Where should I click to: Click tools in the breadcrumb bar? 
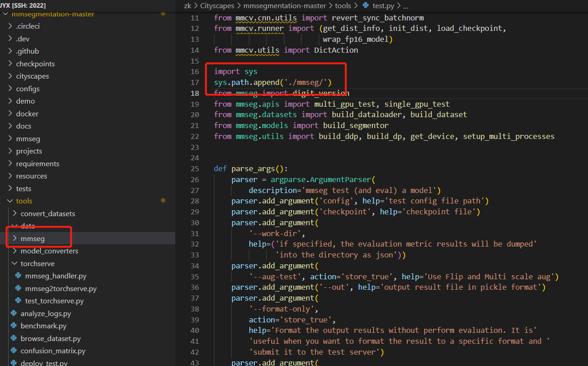(343, 6)
